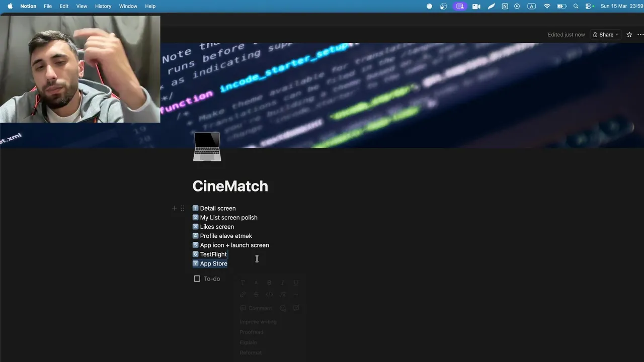The width and height of the screenshot is (644, 362).
Task: Open the Notion application menu
Action: coord(28,6)
